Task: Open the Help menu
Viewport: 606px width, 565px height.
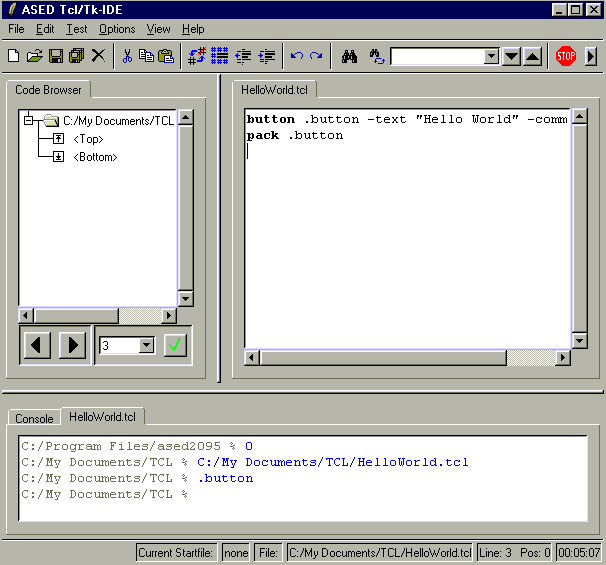Action: pyautogui.click(x=193, y=29)
